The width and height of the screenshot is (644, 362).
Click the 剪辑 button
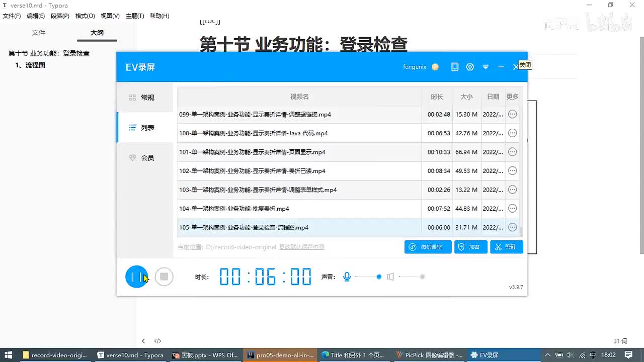[507, 247]
